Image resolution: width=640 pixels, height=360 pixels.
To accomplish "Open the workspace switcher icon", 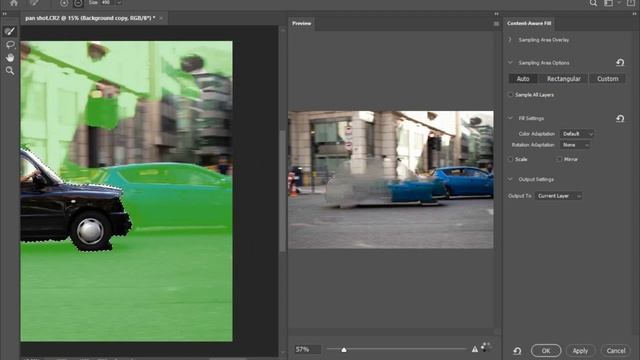I will [x=609, y=3].
